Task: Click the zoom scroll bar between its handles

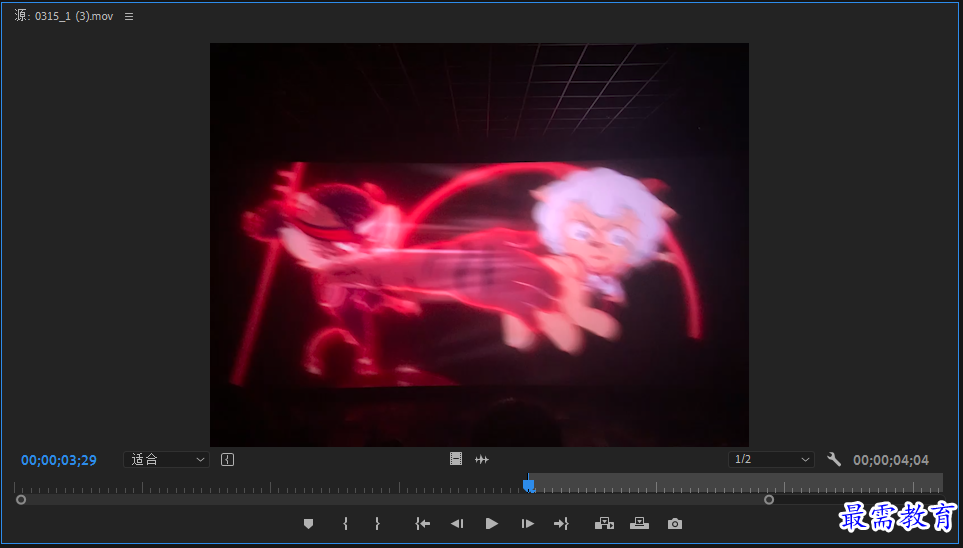Action: [395, 500]
